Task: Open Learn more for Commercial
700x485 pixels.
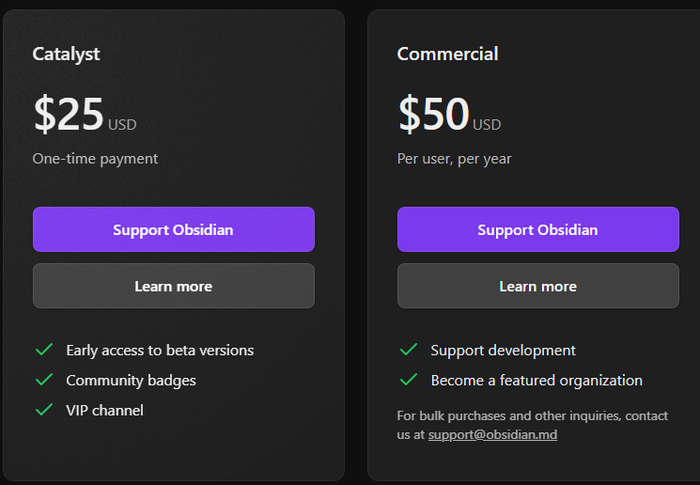Action: (x=538, y=286)
